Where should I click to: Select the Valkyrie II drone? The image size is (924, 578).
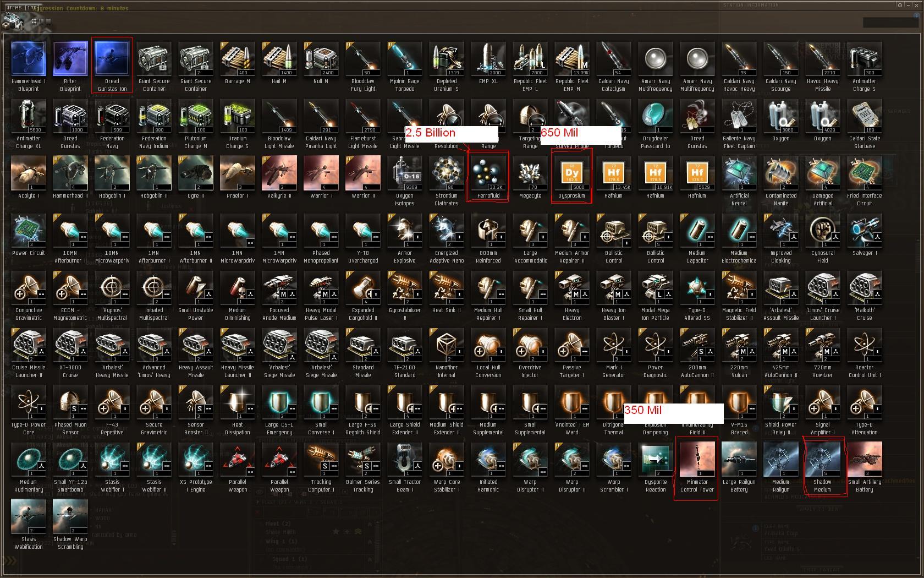[x=279, y=177]
